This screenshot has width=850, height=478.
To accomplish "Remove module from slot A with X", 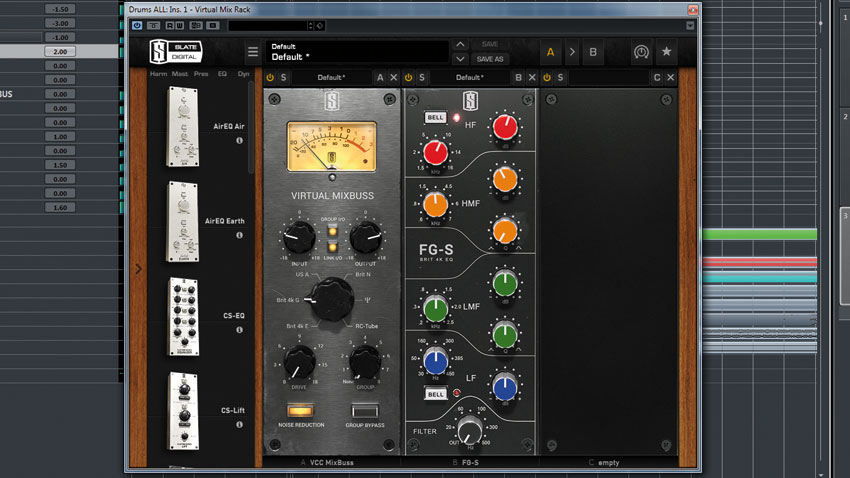I will tap(394, 77).
